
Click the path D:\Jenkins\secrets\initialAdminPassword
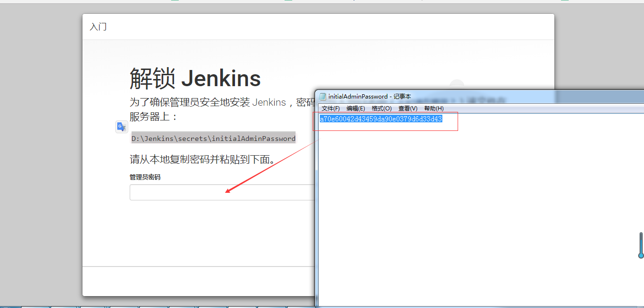tap(214, 139)
